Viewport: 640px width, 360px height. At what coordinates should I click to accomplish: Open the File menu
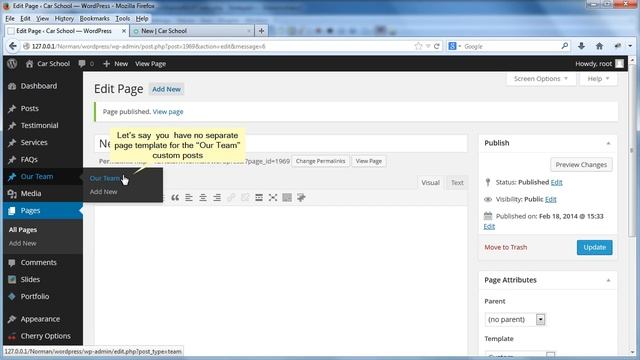(10, 18)
